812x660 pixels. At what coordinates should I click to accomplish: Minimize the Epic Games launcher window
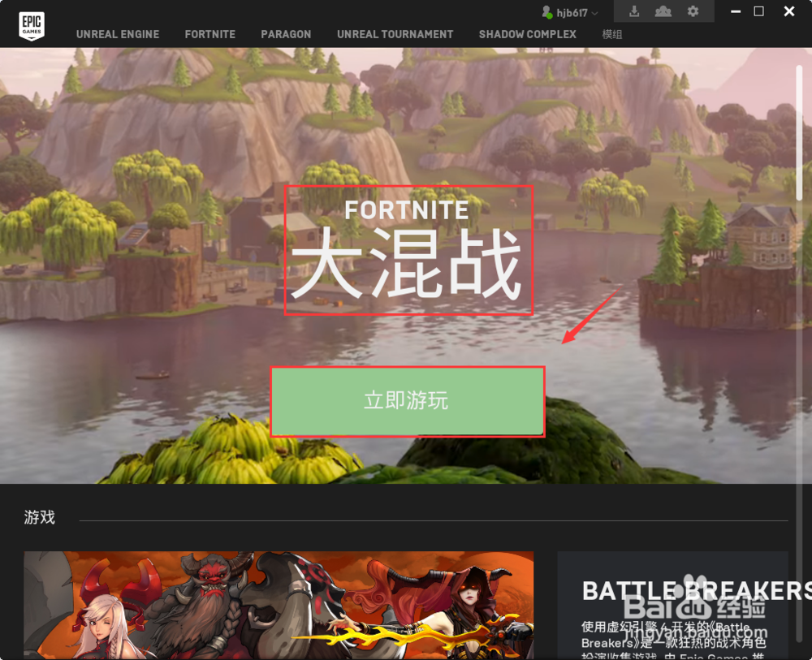click(x=736, y=11)
